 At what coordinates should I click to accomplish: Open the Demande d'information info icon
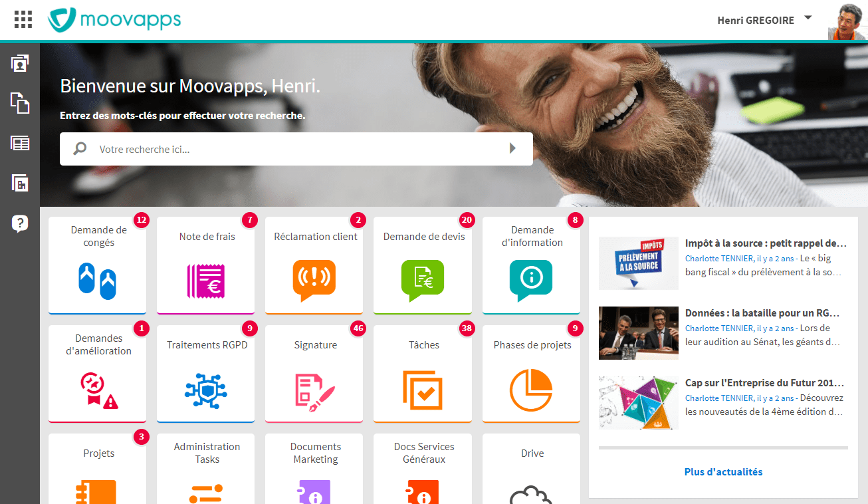[531, 280]
